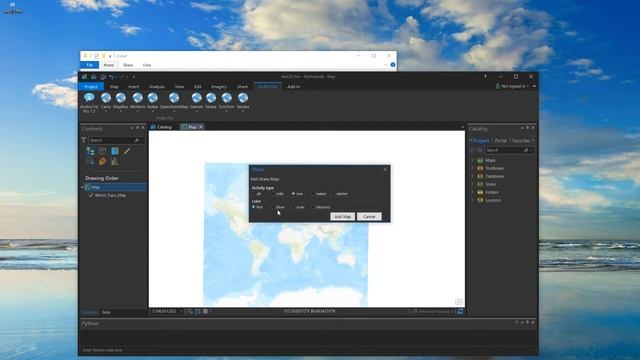Screen dimensions: 640x360
Task: Click Cancel in the Strava dialog
Action: click(369, 217)
